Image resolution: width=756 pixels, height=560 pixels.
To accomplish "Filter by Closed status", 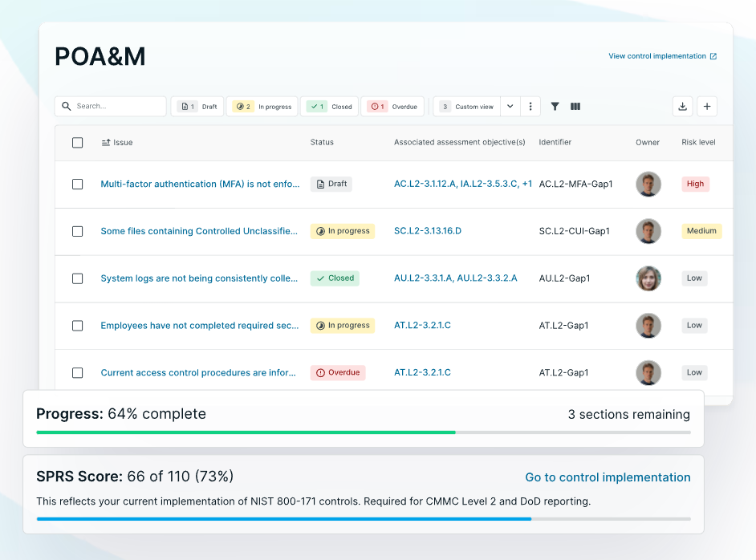I will tap(329, 106).
